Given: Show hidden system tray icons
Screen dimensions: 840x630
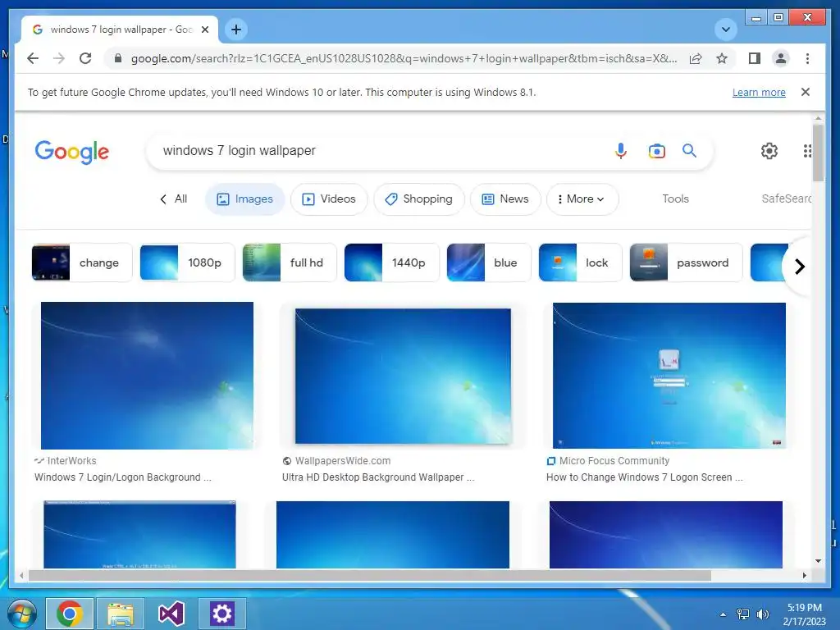Looking at the screenshot, I should click(724, 614).
